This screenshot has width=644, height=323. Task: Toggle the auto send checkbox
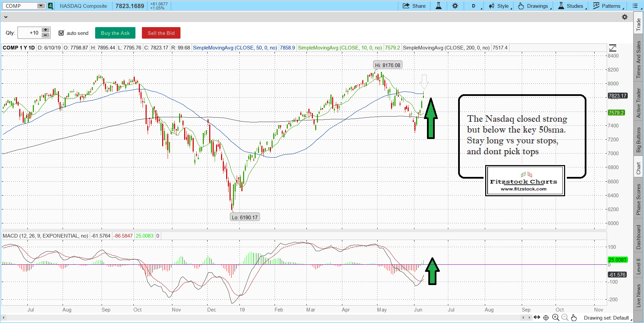pyautogui.click(x=61, y=33)
